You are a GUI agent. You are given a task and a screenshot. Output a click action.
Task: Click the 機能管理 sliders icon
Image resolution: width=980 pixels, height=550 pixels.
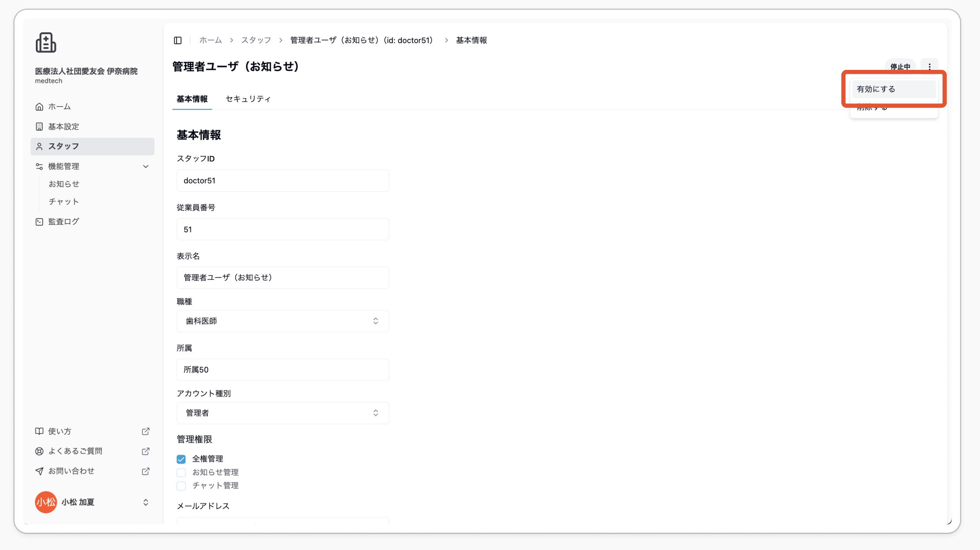[39, 167]
